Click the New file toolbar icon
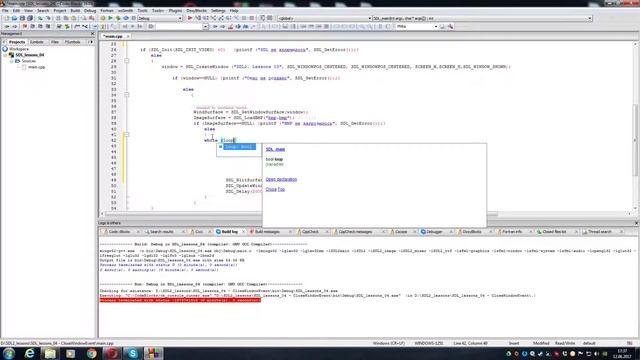The image size is (640, 360). tap(7, 18)
